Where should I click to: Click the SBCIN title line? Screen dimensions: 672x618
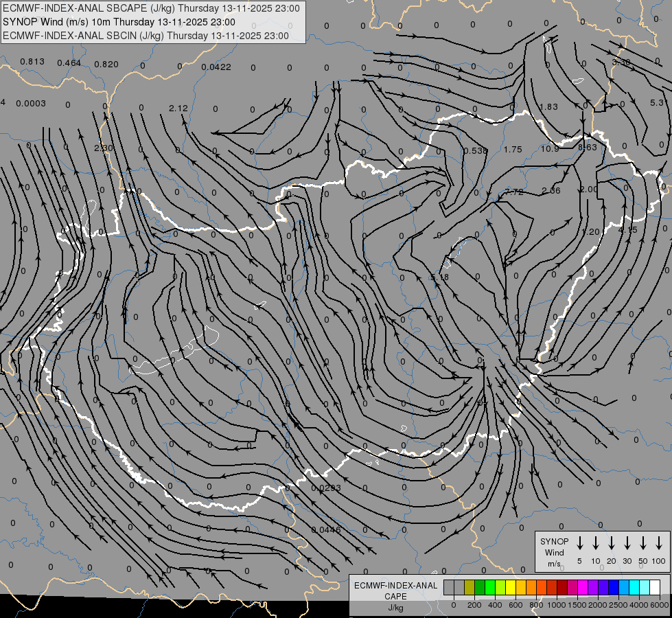coord(146,36)
